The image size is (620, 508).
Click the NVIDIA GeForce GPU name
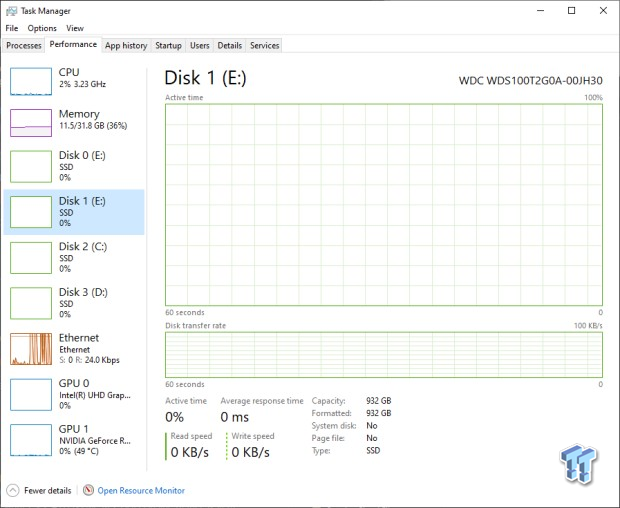(95, 441)
